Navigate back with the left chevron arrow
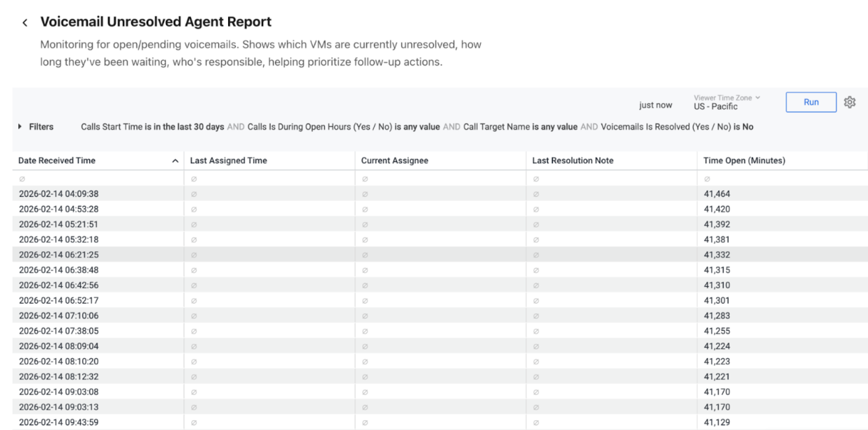The image size is (868, 430). point(24,22)
